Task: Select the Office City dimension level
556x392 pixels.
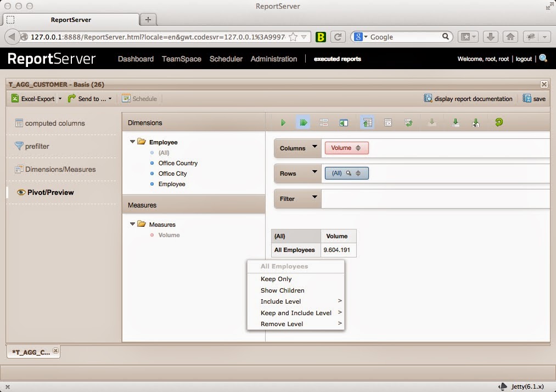Action: (x=172, y=173)
